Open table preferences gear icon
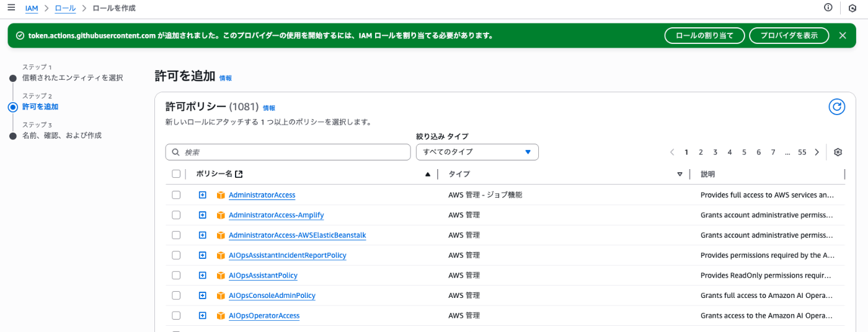Viewport: 868px width, 332px height. point(838,152)
